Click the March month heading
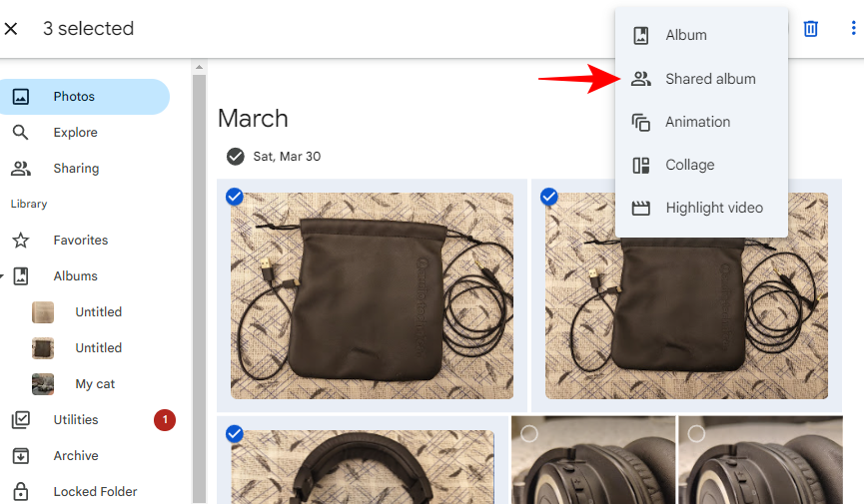The image size is (864, 504). pos(253,119)
